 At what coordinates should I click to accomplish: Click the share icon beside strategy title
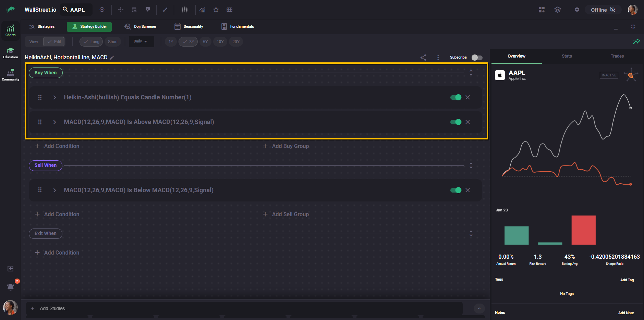coord(423,58)
